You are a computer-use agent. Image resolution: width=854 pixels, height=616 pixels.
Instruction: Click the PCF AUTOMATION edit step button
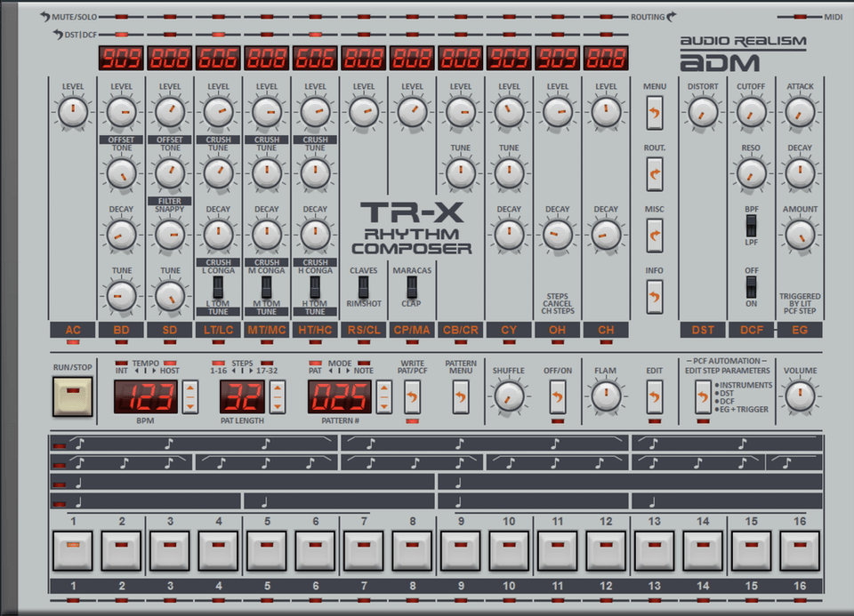703,397
